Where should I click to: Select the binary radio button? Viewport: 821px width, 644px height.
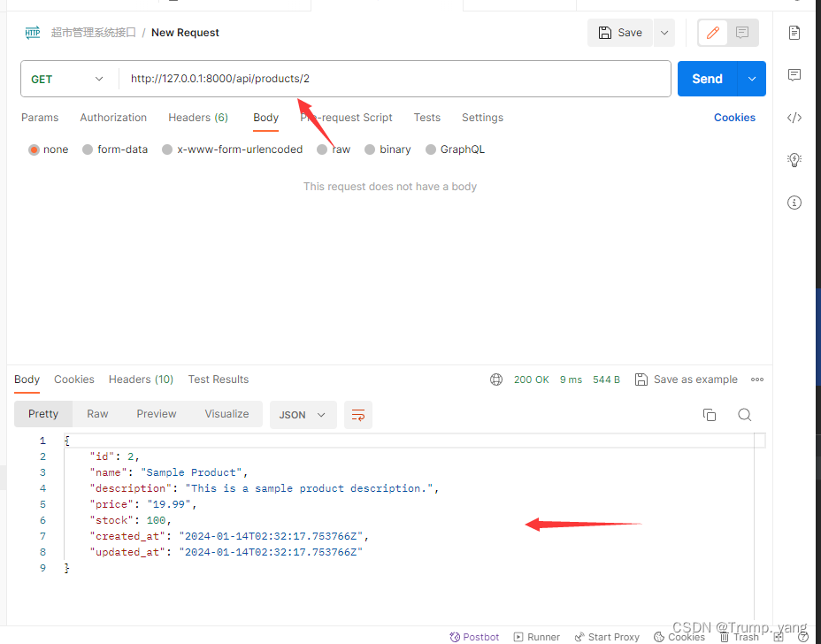[x=370, y=149]
